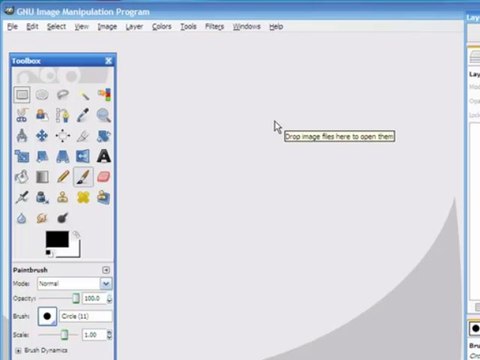This screenshot has width=480, height=360.
Task: Open the File menu
Action: (12, 27)
